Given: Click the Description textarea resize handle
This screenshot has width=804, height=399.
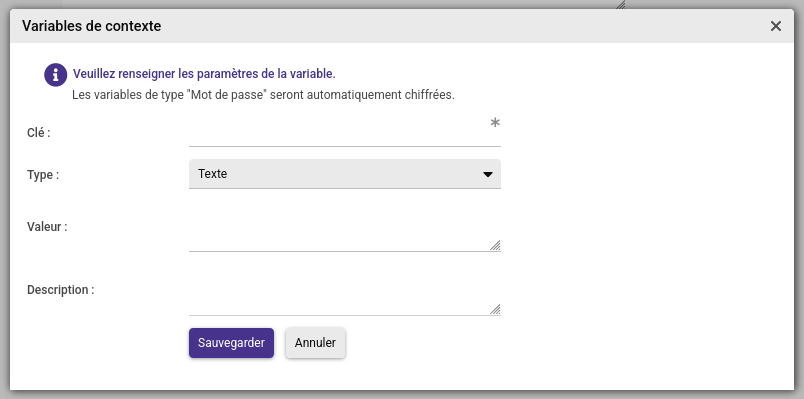Looking at the screenshot, I should point(495,309).
